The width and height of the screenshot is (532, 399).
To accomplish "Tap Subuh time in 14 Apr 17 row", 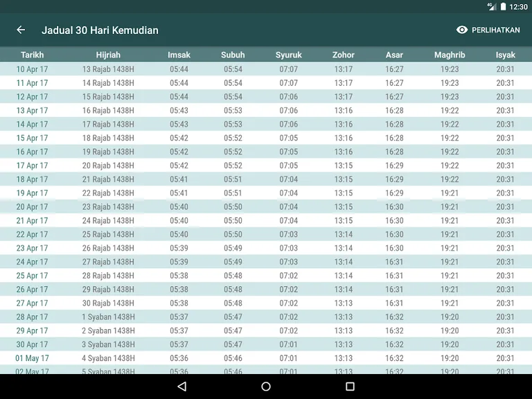I will point(233,124).
